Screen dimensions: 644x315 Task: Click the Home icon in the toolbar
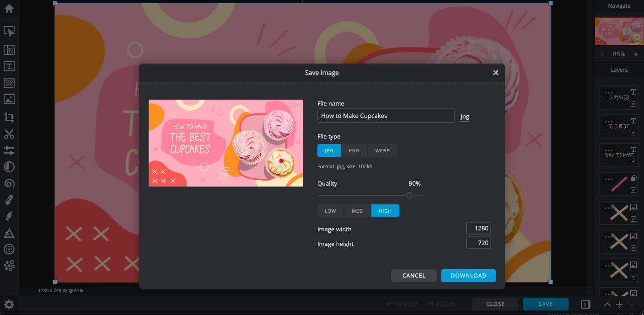point(9,9)
